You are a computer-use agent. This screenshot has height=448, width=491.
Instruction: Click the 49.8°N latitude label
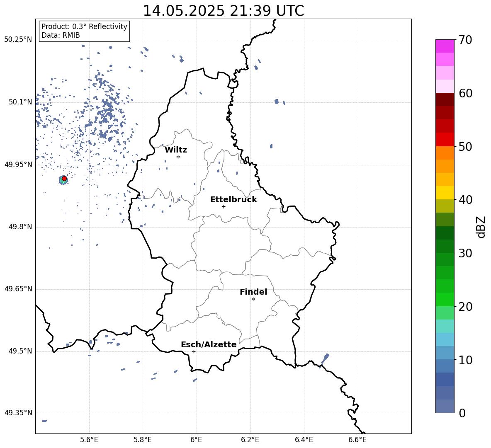(x=20, y=227)
